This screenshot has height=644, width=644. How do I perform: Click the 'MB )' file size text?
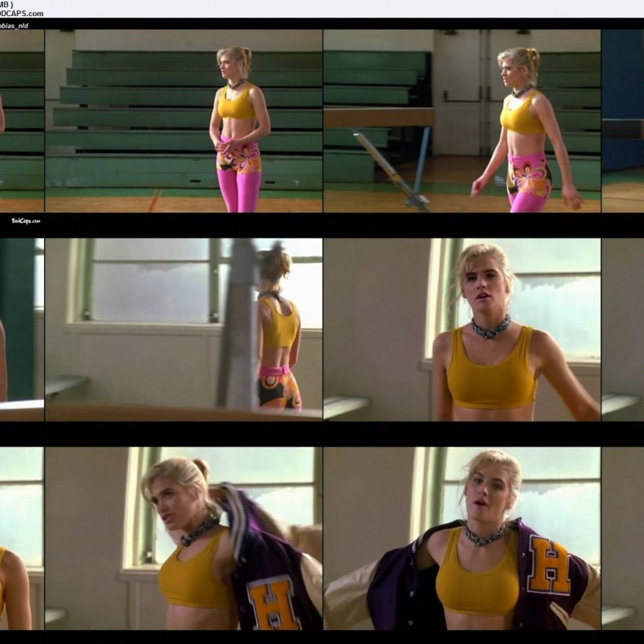[7, 4]
